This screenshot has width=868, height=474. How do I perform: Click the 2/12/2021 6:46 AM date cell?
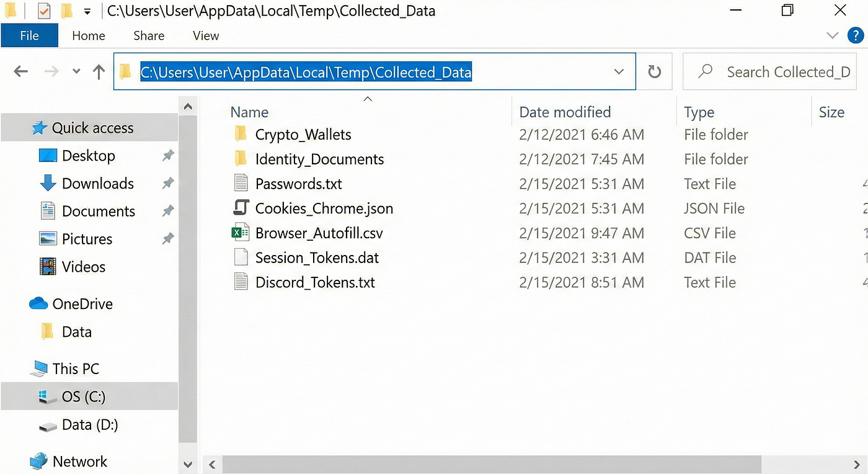click(x=582, y=135)
